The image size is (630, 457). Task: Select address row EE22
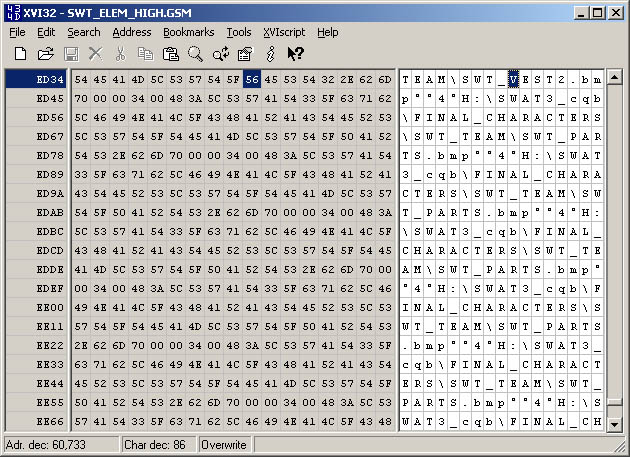pos(36,345)
